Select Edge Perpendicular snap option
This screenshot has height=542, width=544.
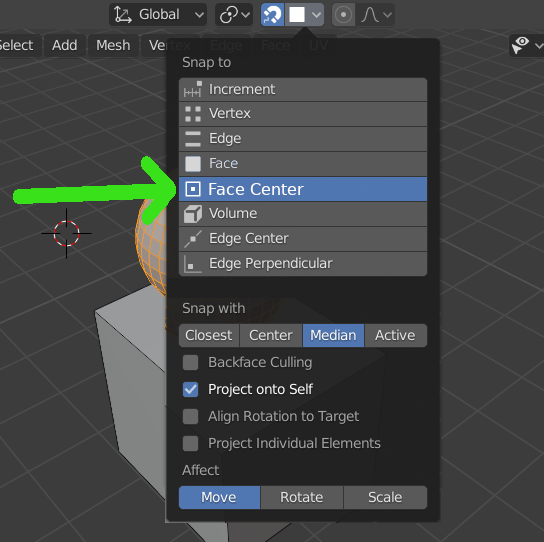303,264
